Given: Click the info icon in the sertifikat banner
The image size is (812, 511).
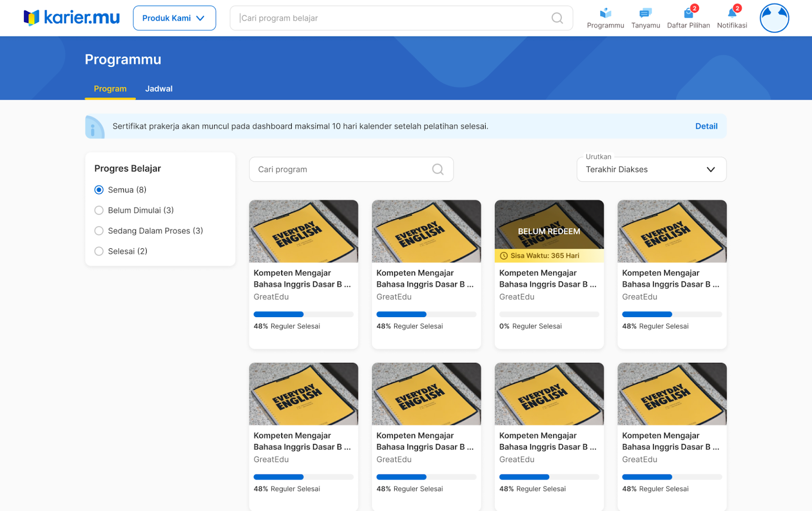Looking at the screenshot, I should point(94,127).
